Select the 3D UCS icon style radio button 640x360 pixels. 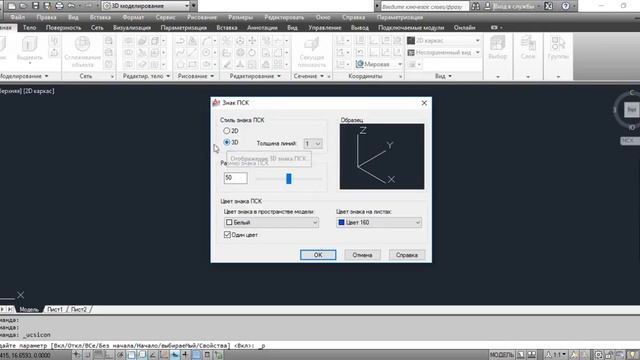[x=227, y=142]
